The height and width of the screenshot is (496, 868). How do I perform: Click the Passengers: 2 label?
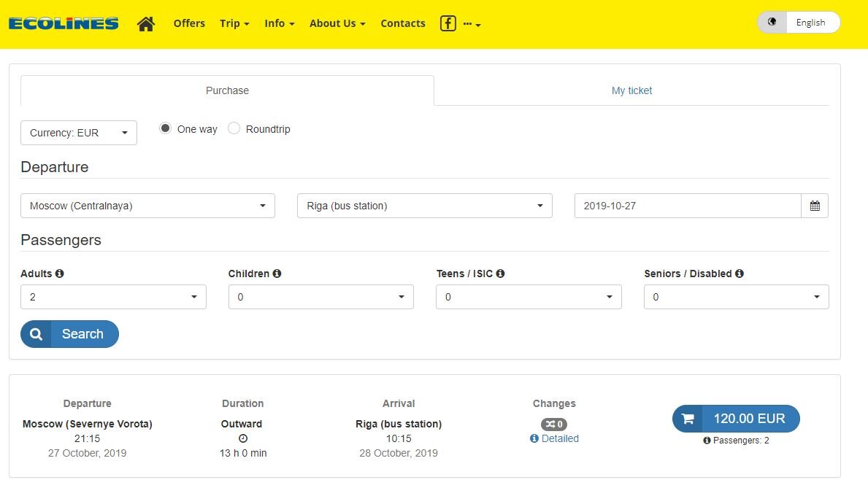point(741,441)
